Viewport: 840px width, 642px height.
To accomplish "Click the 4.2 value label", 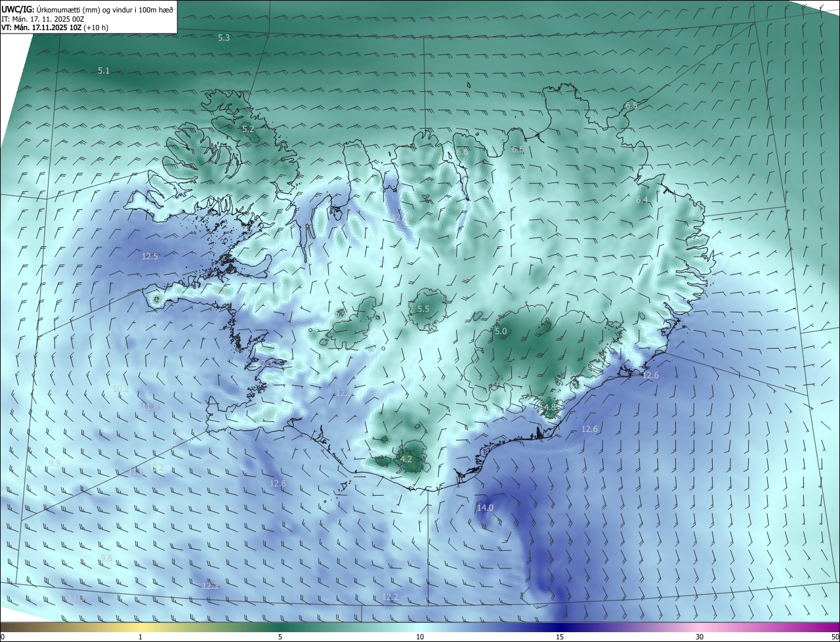I will [x=406, y=460].
